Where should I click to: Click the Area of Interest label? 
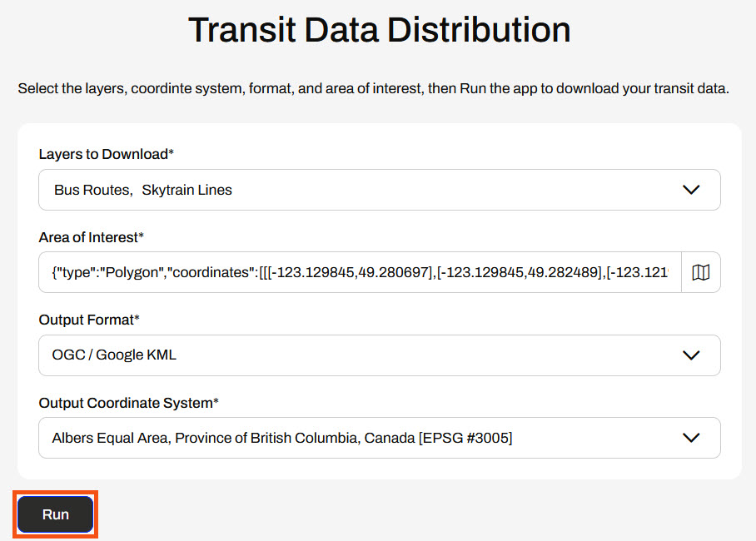92,237
